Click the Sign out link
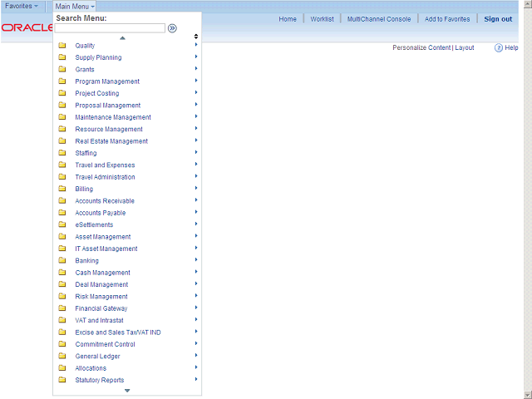The width and height of the screenshot is (532, 399). (x=498, y=19)
